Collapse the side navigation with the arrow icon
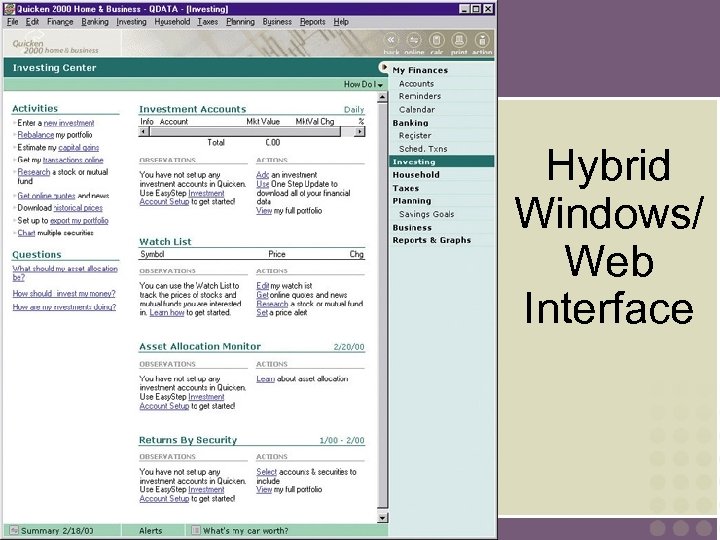720x540 pixels. point(383,67)
